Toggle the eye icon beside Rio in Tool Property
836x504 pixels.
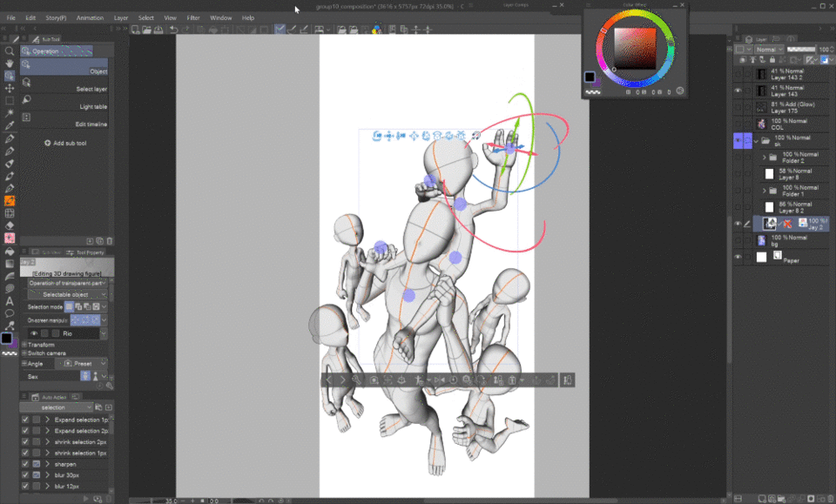(34, 333)
